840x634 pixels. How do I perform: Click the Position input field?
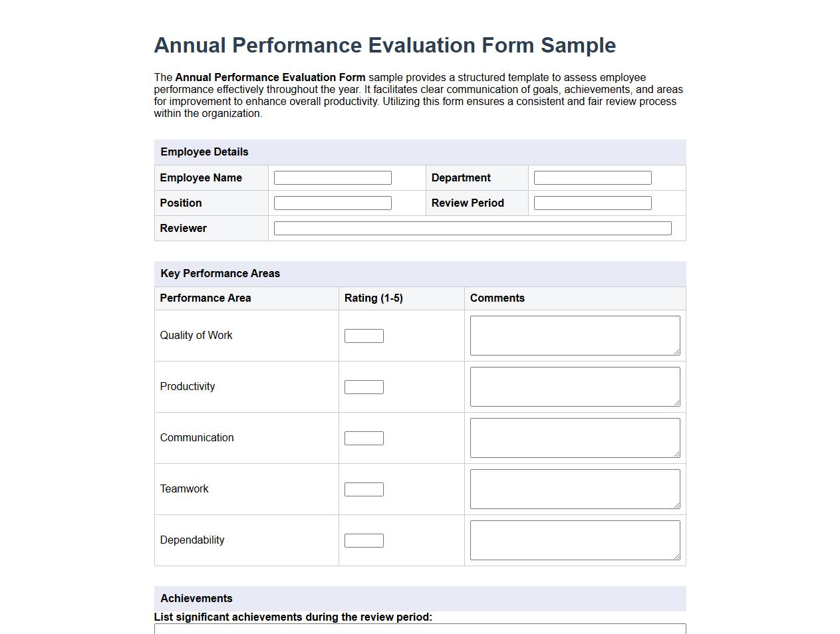click(332, 203)
